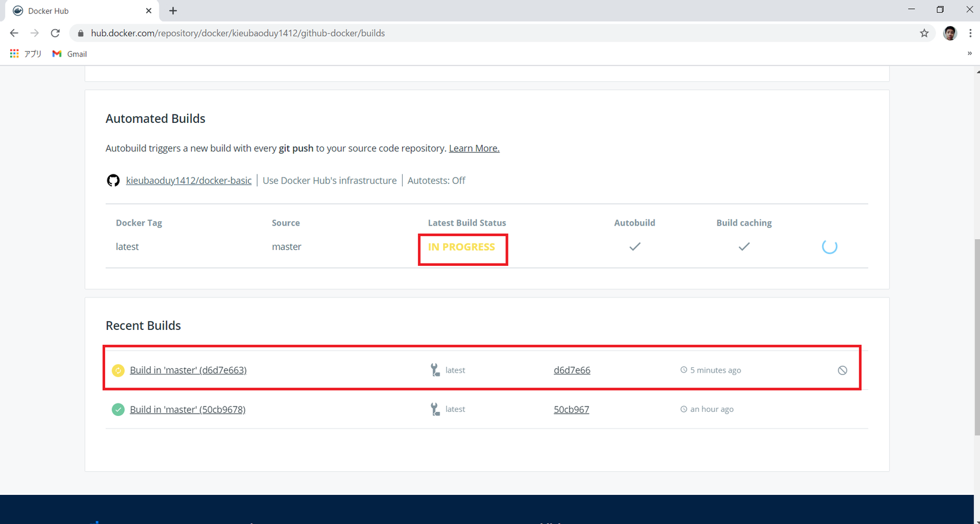This screenshot has height=524, width=980.
Task: Open the apps grid shortcut
Action: coord(14,53)
